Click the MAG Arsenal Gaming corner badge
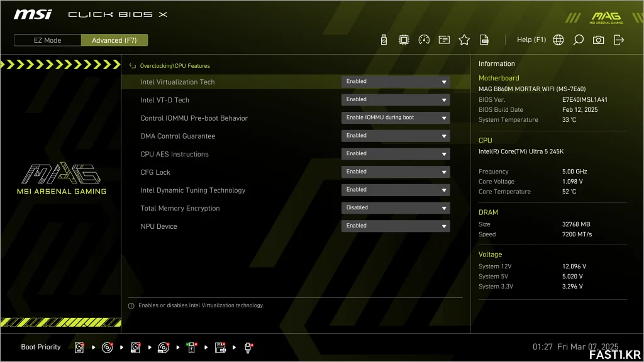Screen dimensions: 644x362 point(606,18)
